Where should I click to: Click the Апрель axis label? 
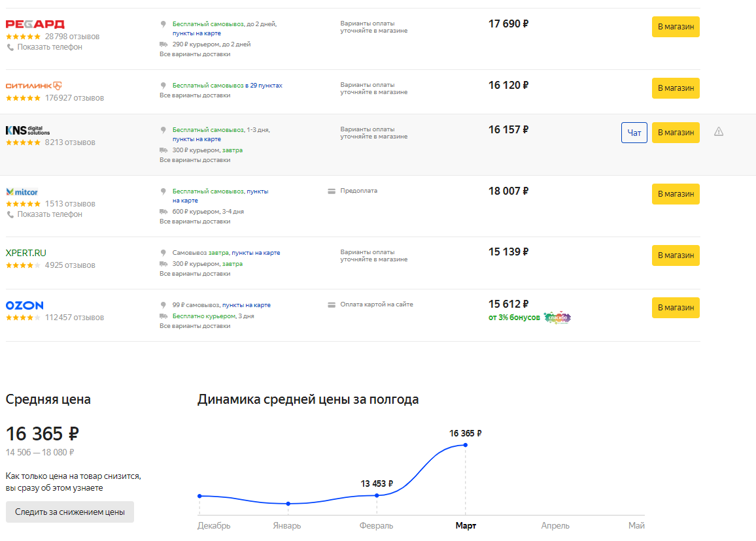(555, 525)
